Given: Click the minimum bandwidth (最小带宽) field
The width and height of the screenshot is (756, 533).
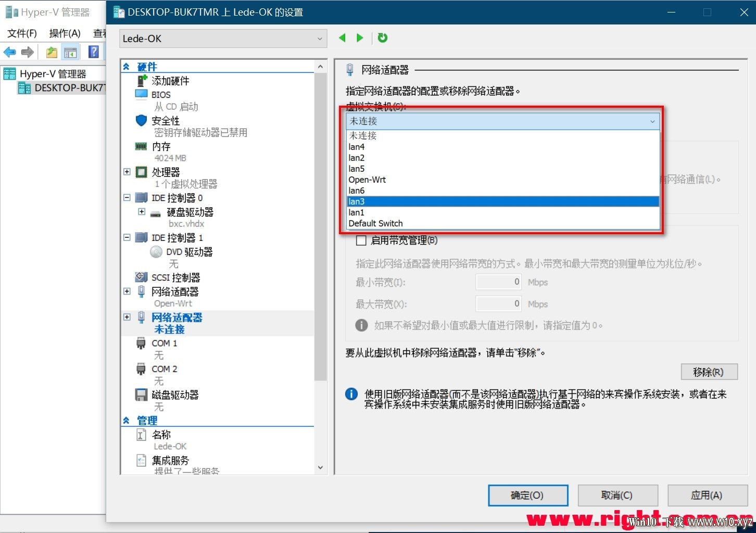Looking at the screenshot, I should tap(499, 282).
